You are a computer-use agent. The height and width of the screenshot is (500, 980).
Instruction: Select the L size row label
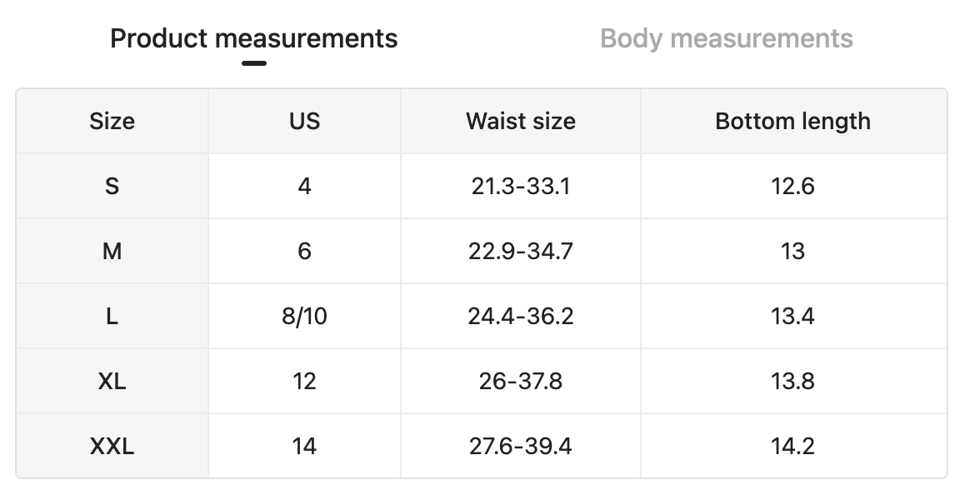coord(112,317)
